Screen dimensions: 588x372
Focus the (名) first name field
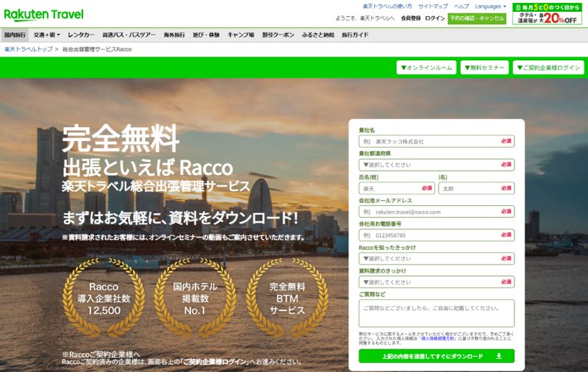[476, 188]
